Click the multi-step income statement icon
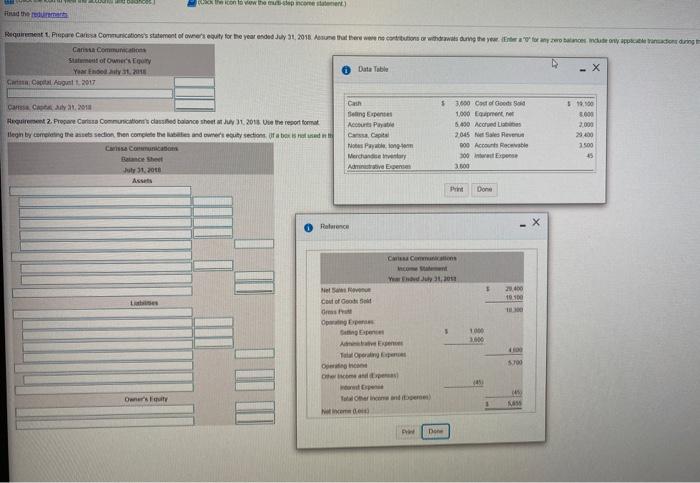 coord(192,3)
